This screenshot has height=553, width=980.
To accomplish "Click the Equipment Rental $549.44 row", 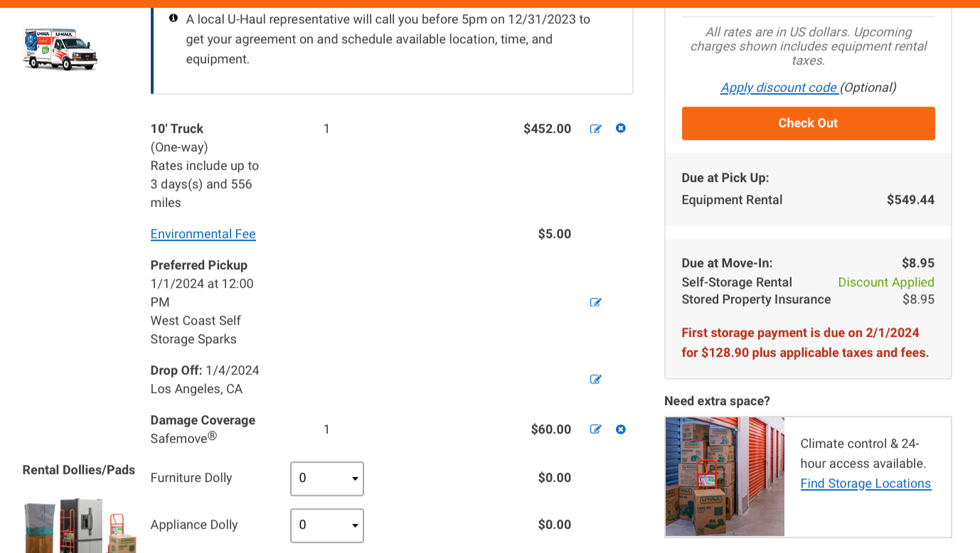I will [x=808, y=200].
